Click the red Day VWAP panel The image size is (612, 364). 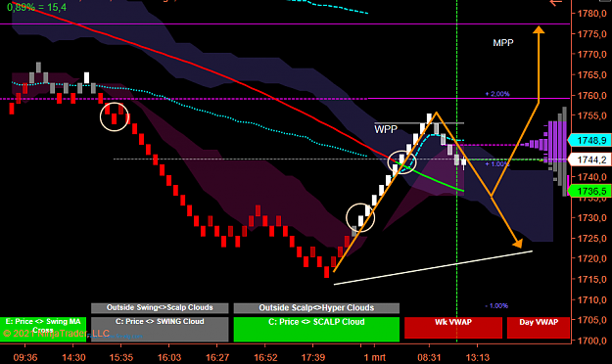click(539, 328)
